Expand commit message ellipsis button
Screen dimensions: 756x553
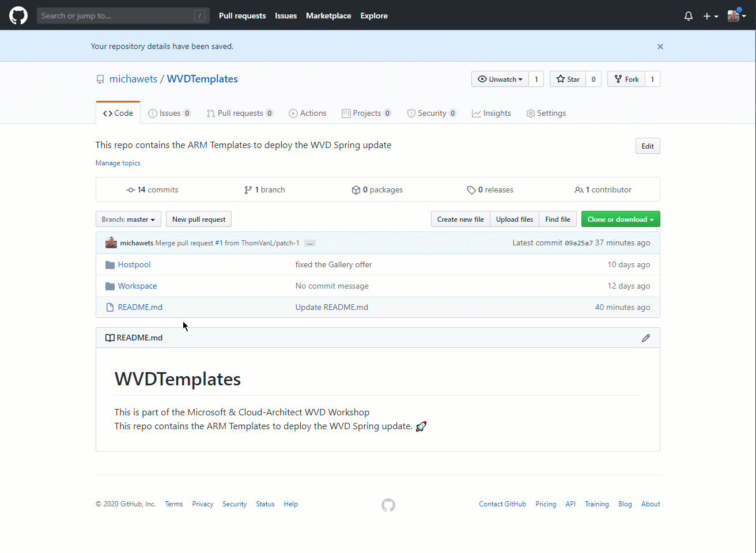[310, 243]
